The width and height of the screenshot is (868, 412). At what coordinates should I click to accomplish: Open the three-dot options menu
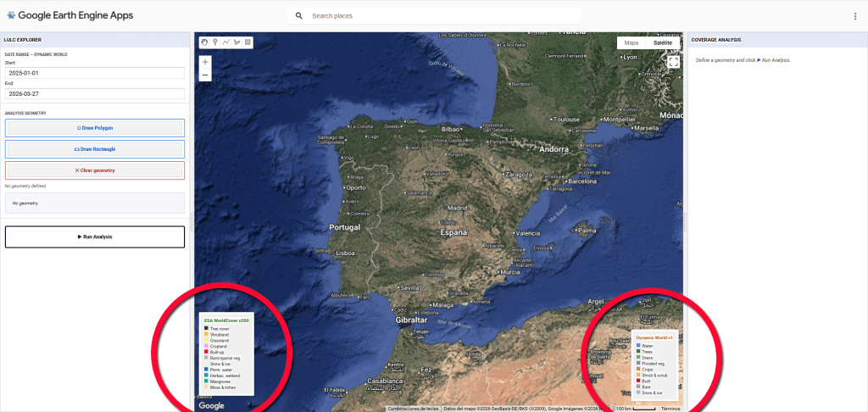[854, 16]
